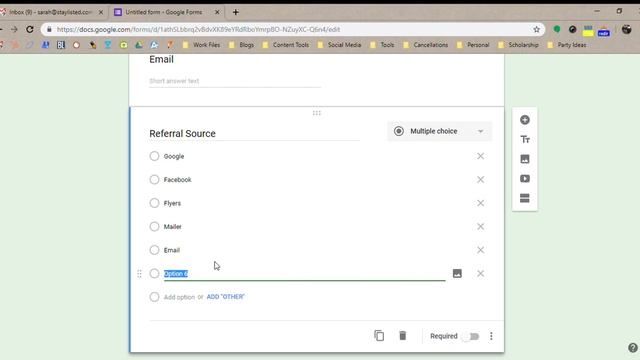The image size is (640, 360).
Task: Delete the Referral Source question
Action: pyautogui.click(x=402, y=336)
